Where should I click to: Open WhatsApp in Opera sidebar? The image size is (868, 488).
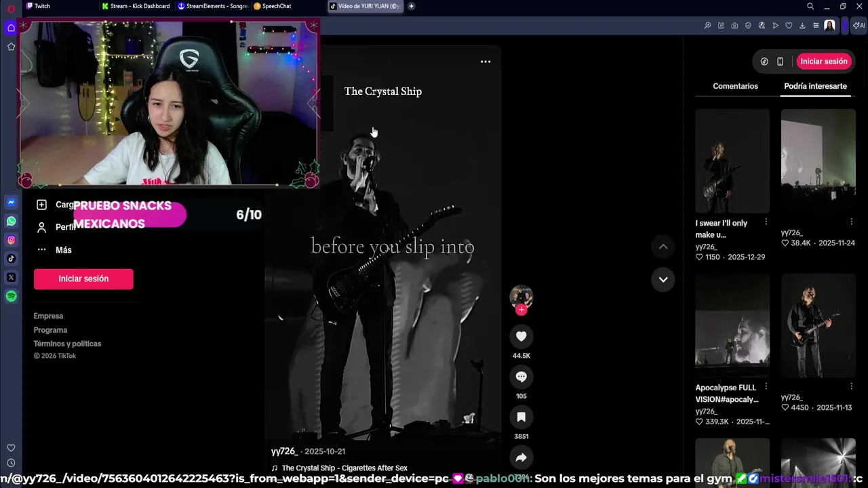[x=11, y=221]
